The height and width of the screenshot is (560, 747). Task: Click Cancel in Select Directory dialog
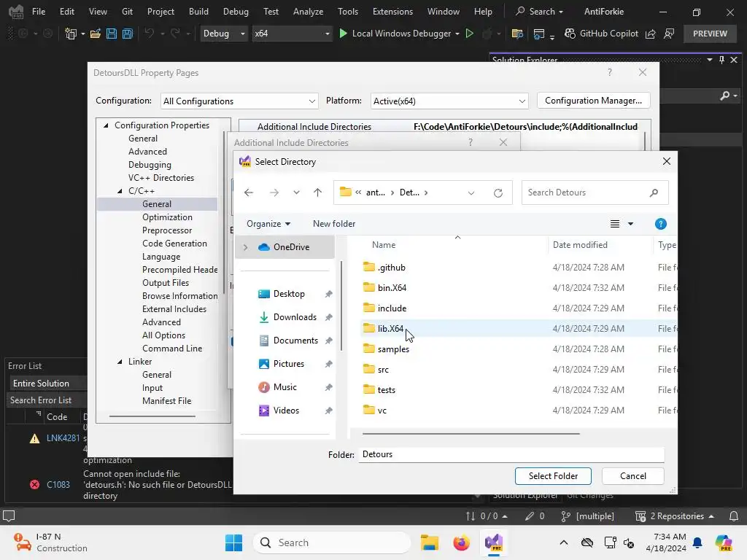pos(632,475)
